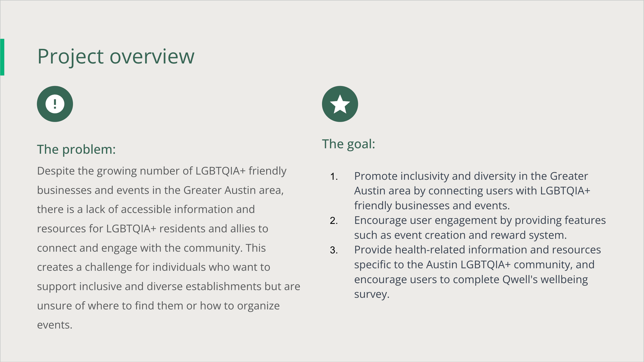Image resolution: width=644 pixels, height=362 pixels.
Task: Click the Despite the growing number line
Action: [162, 171]
